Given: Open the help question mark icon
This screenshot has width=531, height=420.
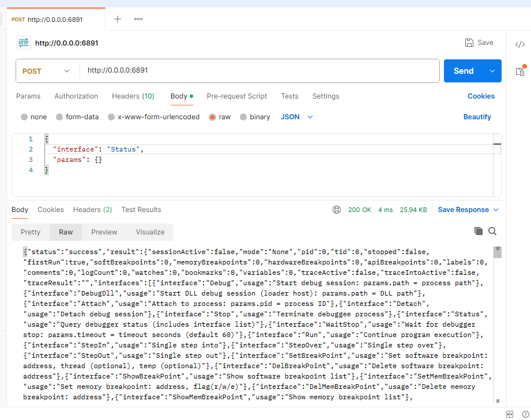Looking at the screenshot, I should coord(526,414).
